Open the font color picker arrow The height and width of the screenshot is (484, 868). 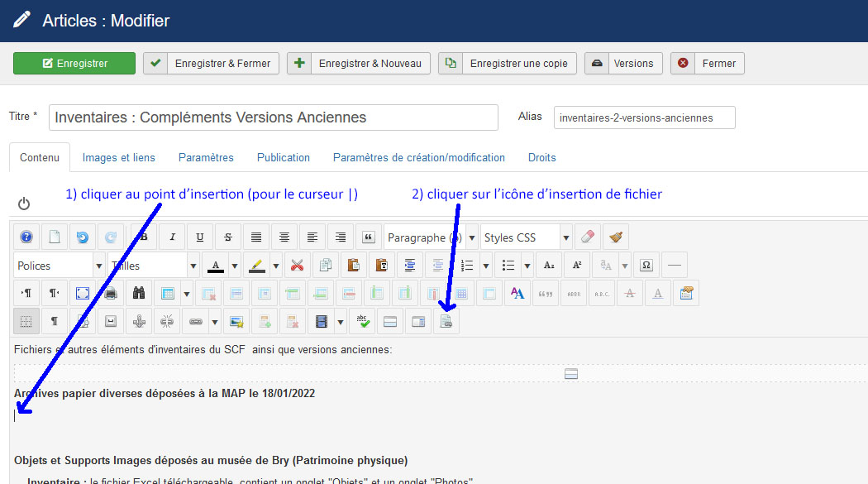tap(234, 265)
